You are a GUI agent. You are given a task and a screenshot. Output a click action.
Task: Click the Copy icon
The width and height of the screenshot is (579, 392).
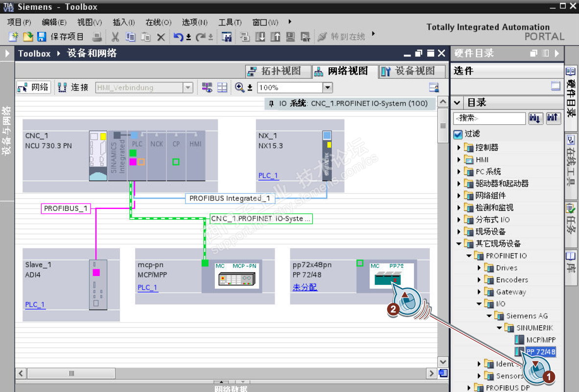pyautogui.click(x=130, y=37)
